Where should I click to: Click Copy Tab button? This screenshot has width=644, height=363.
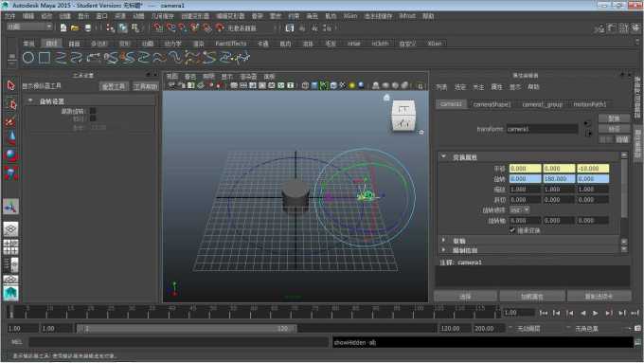599,297
